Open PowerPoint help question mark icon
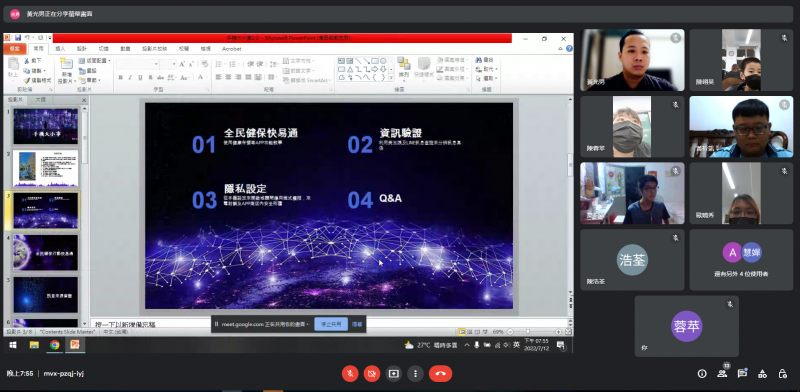800x392 pixels. [569, 48]
